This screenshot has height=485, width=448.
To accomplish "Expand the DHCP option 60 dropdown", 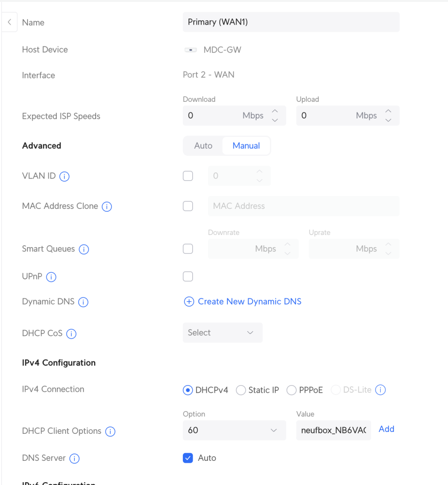I will [x=234, y=430].
